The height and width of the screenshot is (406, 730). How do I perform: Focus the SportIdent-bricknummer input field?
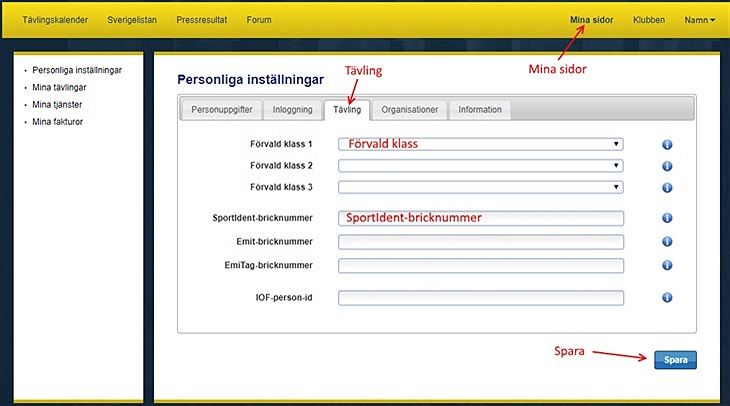pos(481,218)
